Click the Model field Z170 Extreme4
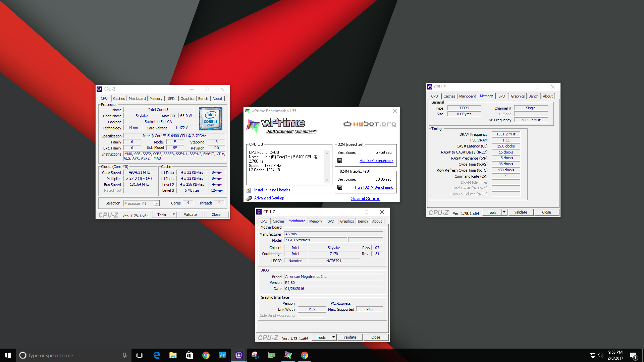Viewport: 644px width, 362px height. click(x=315, y=240)
